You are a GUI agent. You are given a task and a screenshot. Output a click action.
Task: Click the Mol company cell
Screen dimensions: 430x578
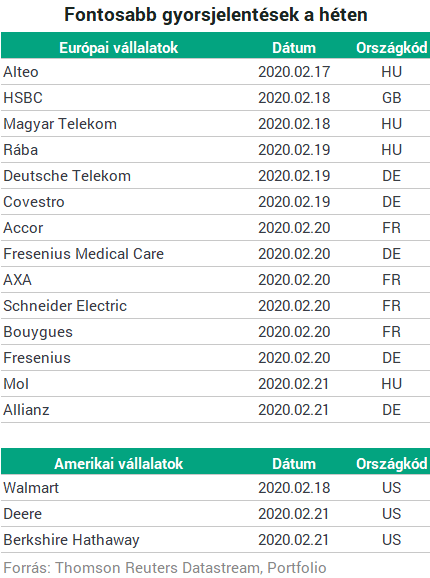pyautogui.click(x=16, y=384)
